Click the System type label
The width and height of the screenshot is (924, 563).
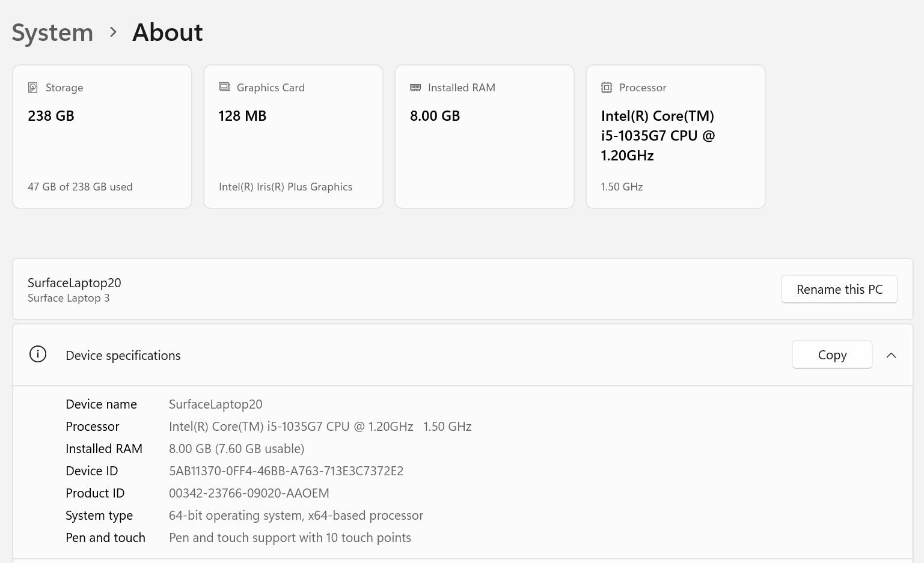(x=99, y=516)
